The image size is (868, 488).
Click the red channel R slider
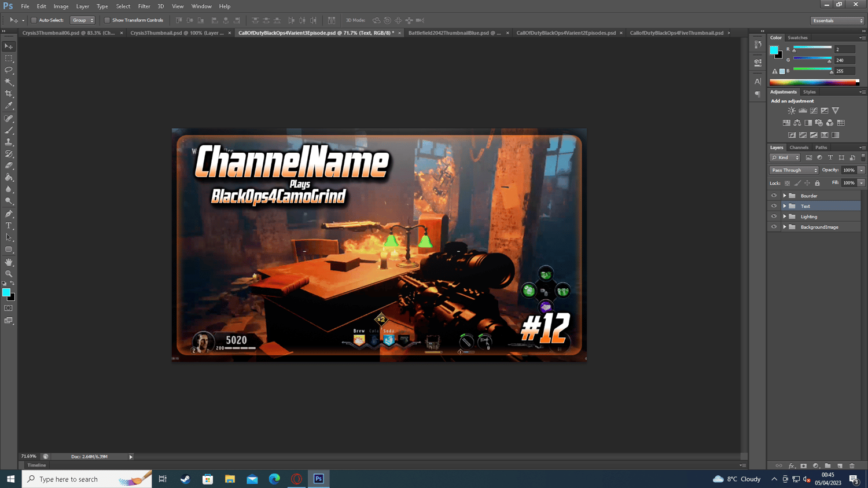coord(812,48)
